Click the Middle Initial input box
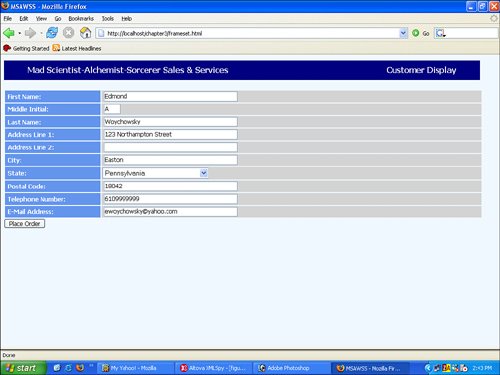This screenshot has width=500, height=375. coord(112,109)
